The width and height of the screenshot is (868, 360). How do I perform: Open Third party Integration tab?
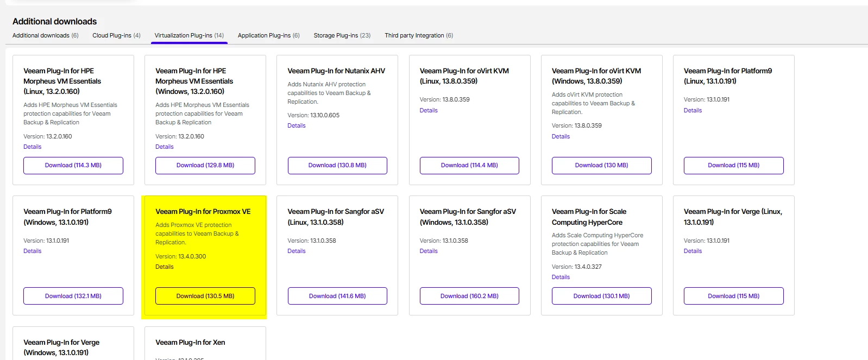click(419, 35)
